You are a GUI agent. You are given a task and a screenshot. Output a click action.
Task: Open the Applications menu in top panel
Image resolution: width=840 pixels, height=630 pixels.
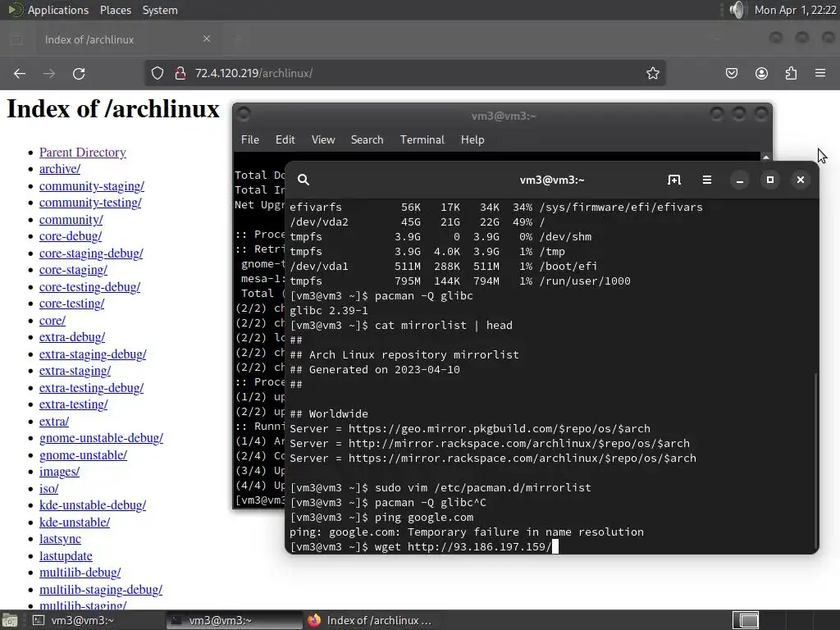coord(58,10)
